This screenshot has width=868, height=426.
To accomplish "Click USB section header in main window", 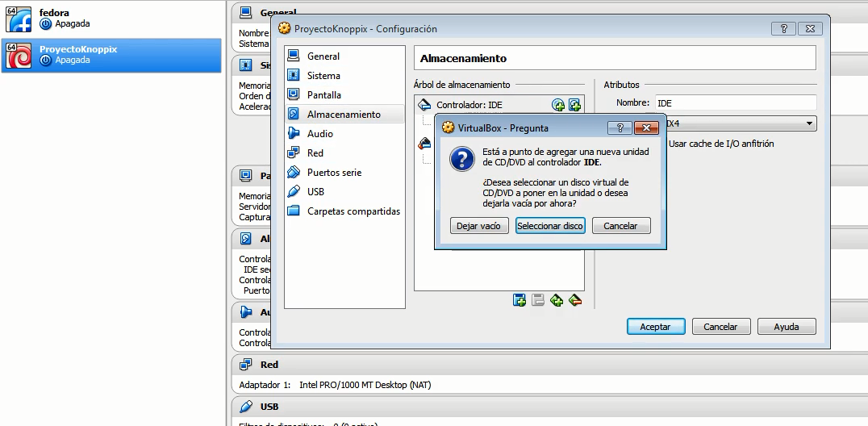I will coord(549,407).
